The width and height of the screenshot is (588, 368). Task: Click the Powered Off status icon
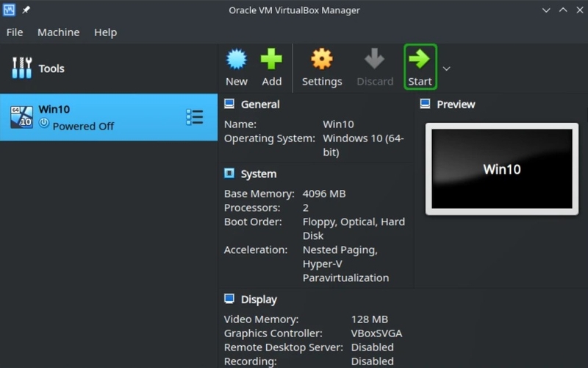click(x=44, y=123)
